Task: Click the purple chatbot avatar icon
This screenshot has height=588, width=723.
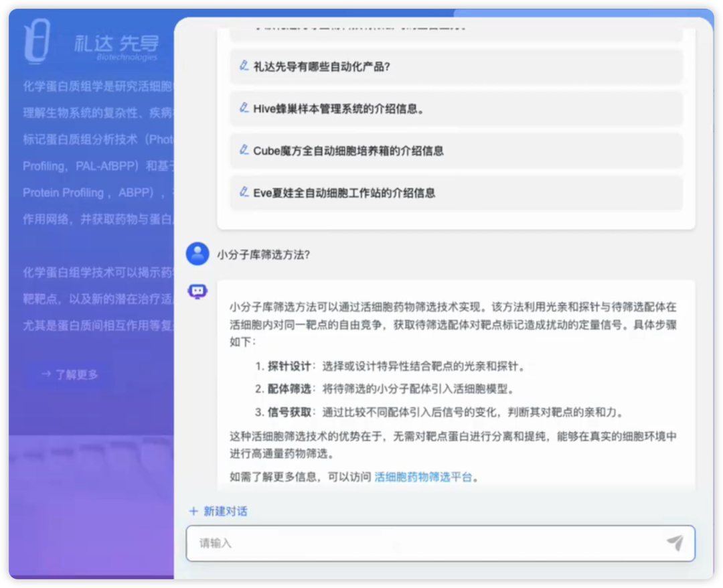Action: [x=197, y=291]
